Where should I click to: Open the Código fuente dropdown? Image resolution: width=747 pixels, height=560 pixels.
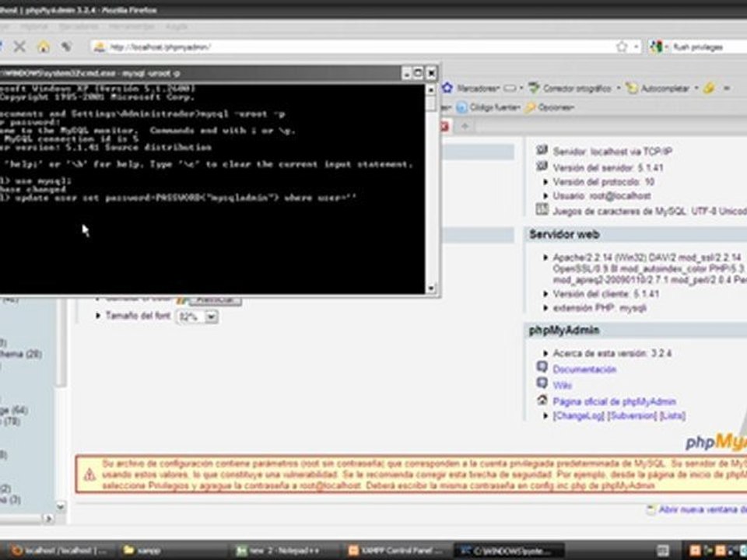pyautogui.click(x=495, y=107)
